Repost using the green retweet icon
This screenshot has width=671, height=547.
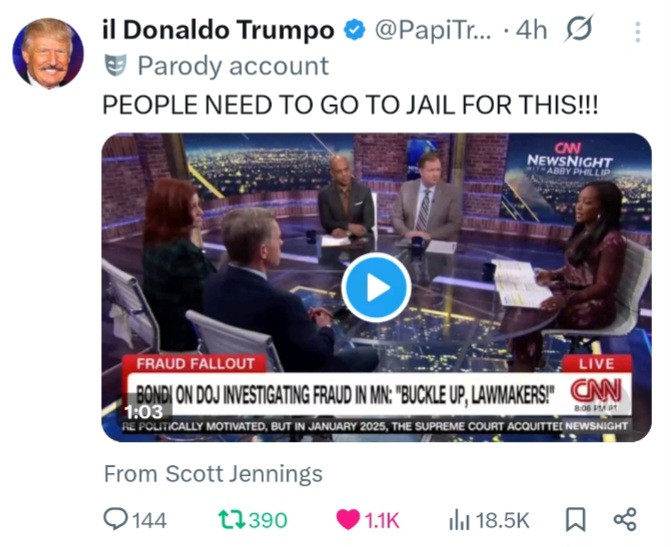point(231,519)
